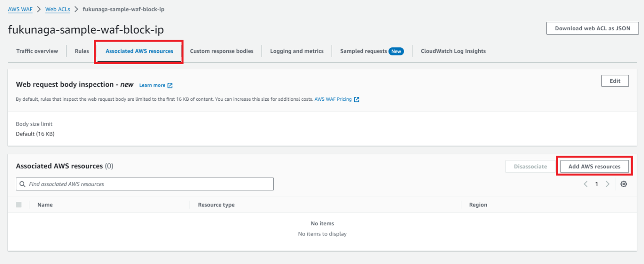The image size is (644, 264).
Task: Click the Edit button for body inspection
Action: tap(615, 81)
